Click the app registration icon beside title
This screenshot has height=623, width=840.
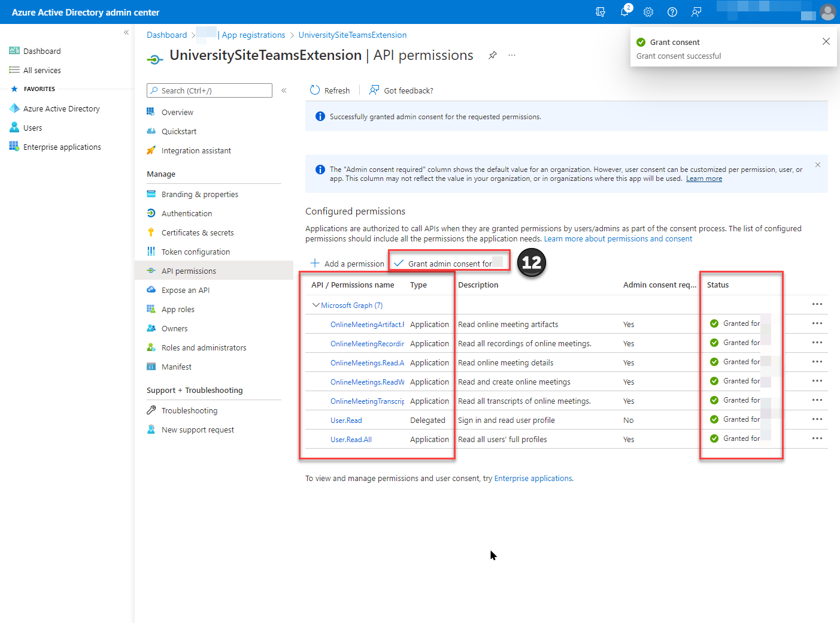click(155, 59)
